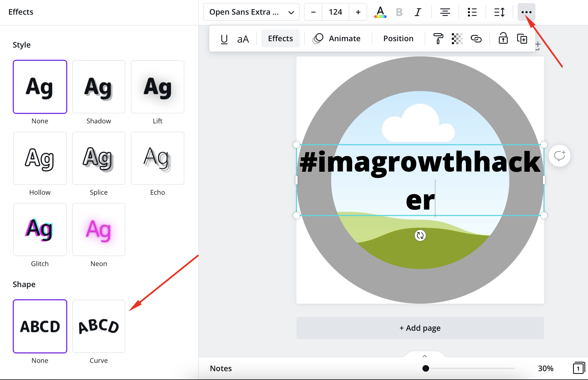Open Position settings

[398, 38]
